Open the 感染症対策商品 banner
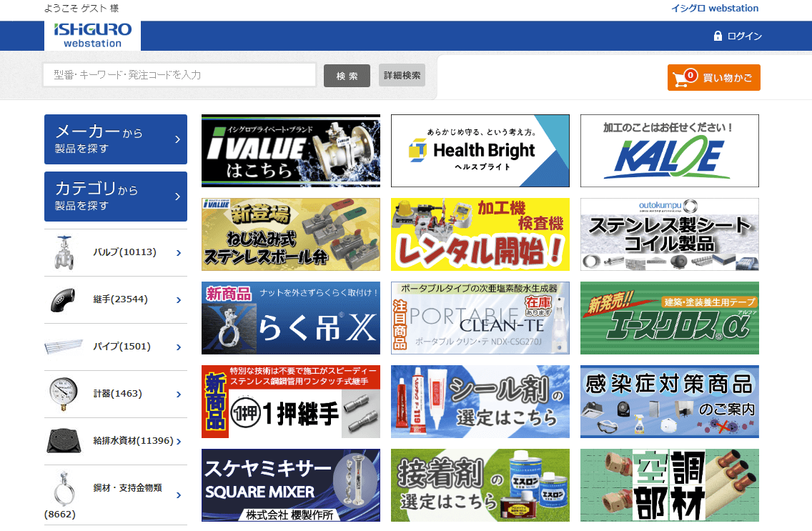812x531 pixels. pos(670,402)
